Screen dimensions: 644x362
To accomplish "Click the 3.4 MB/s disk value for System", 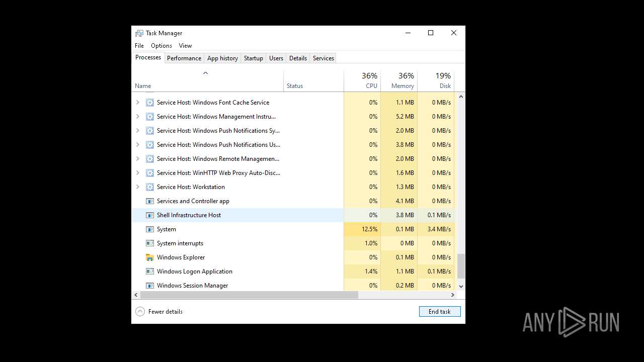I will point(439,229).
